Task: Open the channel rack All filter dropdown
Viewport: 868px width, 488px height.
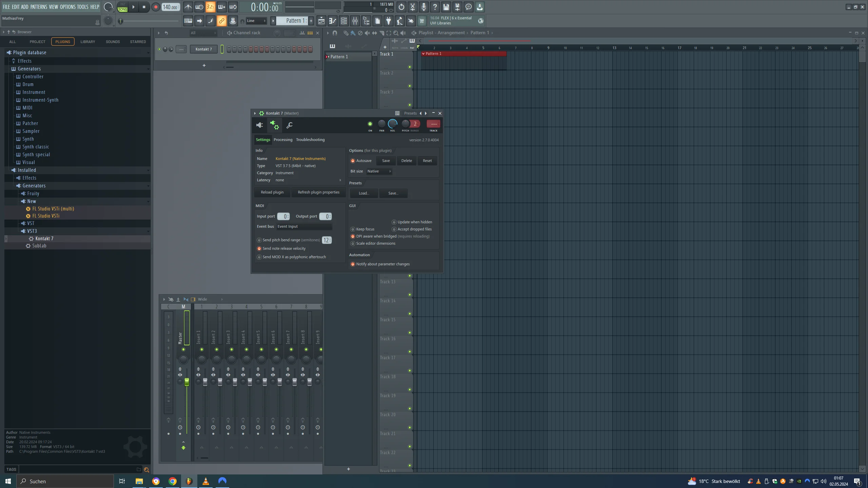Action: point(203,33)
